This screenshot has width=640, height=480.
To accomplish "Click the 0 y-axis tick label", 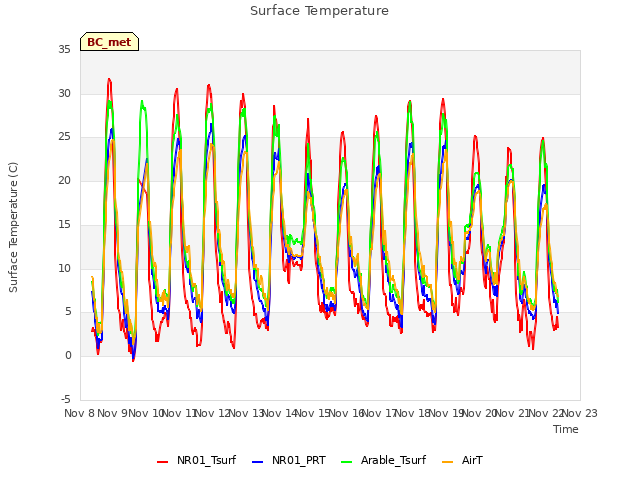I will 68,356.
